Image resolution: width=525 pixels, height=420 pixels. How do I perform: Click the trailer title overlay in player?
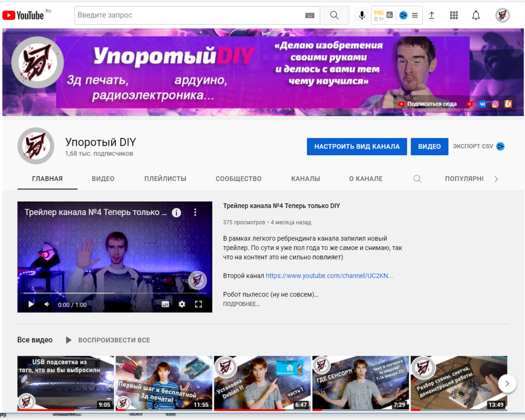96,213
